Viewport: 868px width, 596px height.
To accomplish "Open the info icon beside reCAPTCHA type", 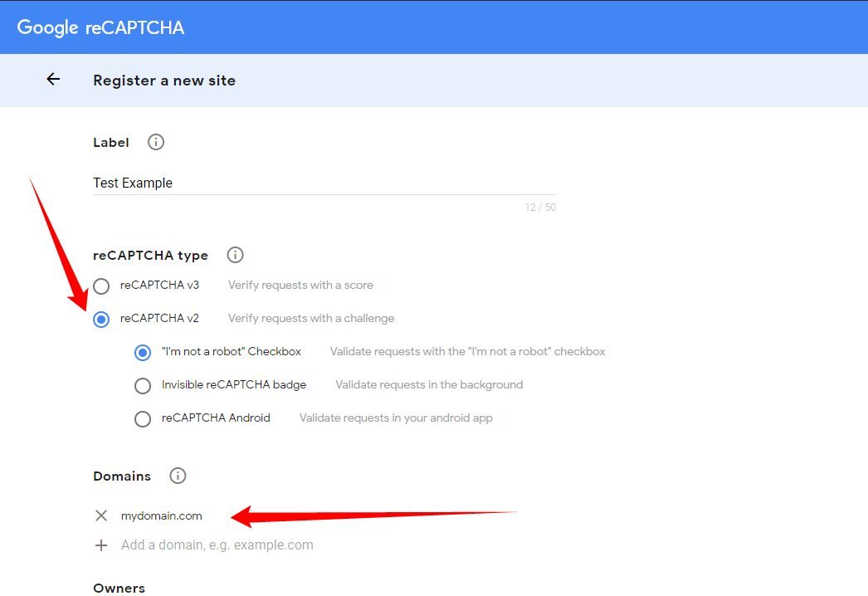I will tap(235, 255).
